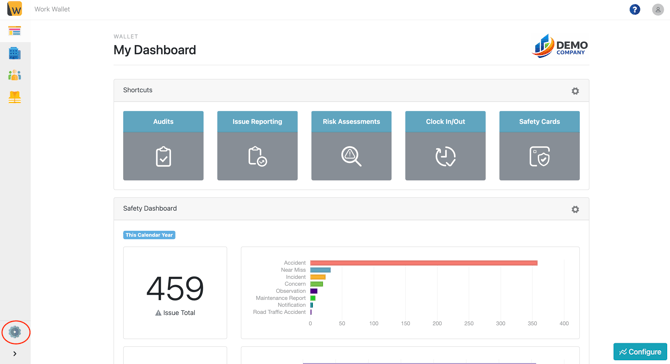Open the Work Wallet logo icon
The width and height of the screenshot is (670, 364).
[15, 9]
